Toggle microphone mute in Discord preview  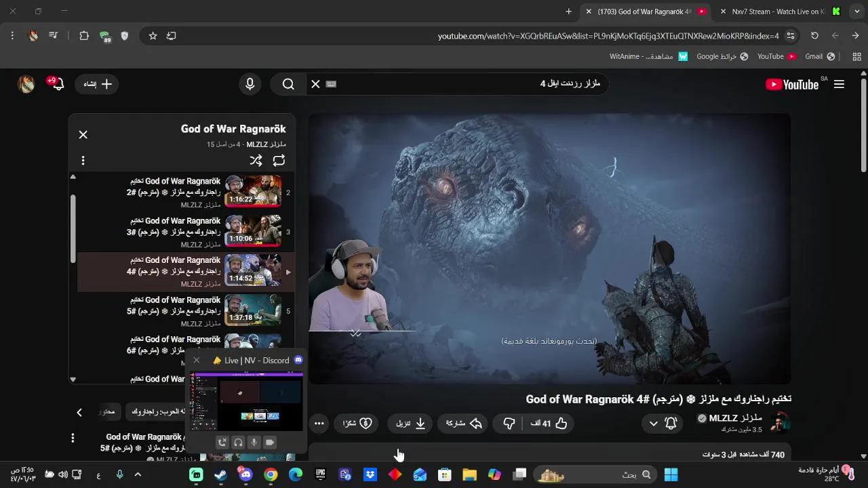click(254, 442)
